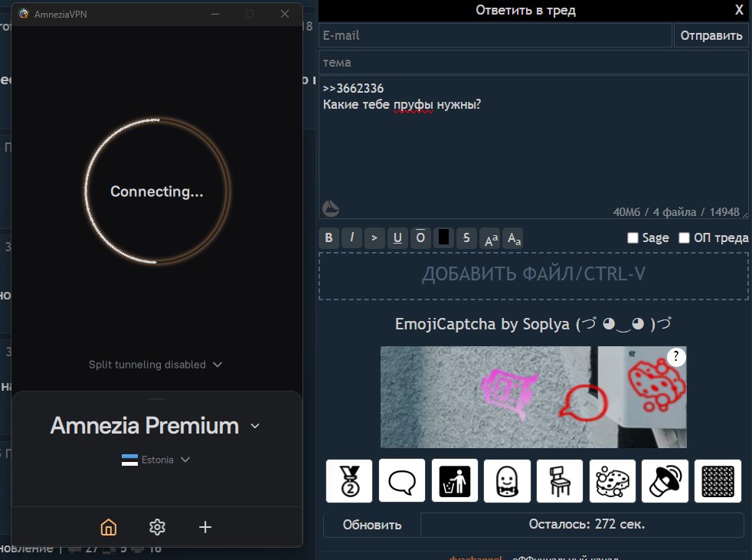This screenshot has width=752, height=560.
Task: Expand the Amnezia Premium server chevron
Action: (255, 426)
